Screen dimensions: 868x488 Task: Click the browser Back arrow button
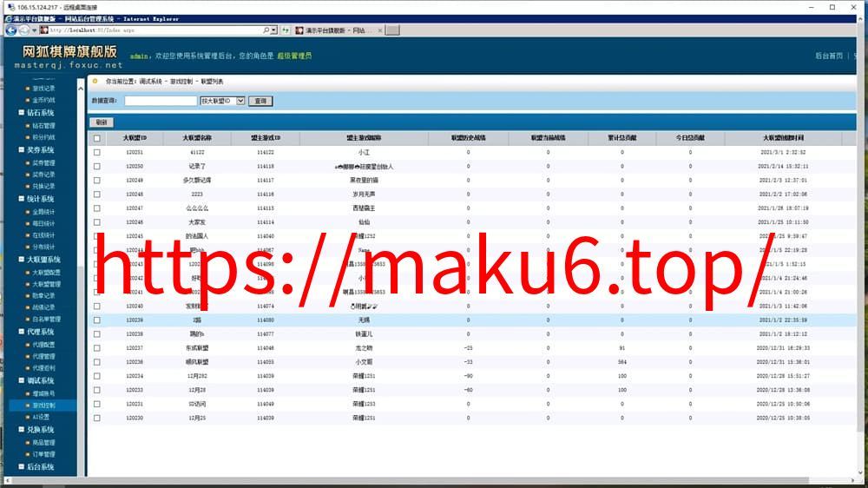pos(10,30)
